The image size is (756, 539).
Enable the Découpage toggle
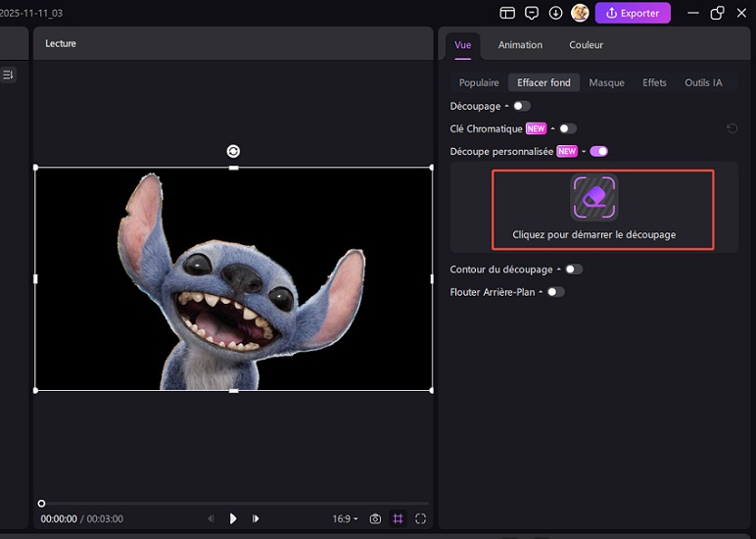521,106
